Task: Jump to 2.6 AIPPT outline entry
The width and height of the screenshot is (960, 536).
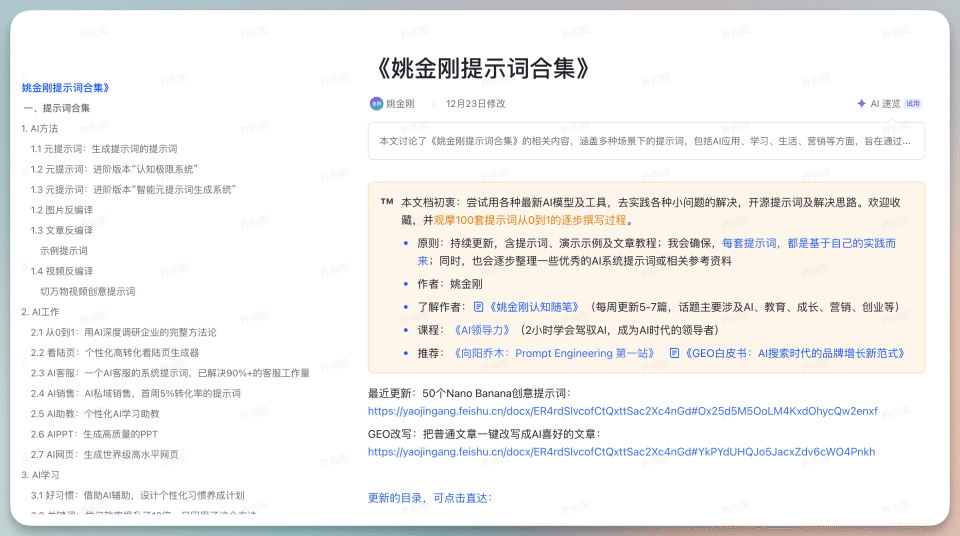Action: (94, 434)
